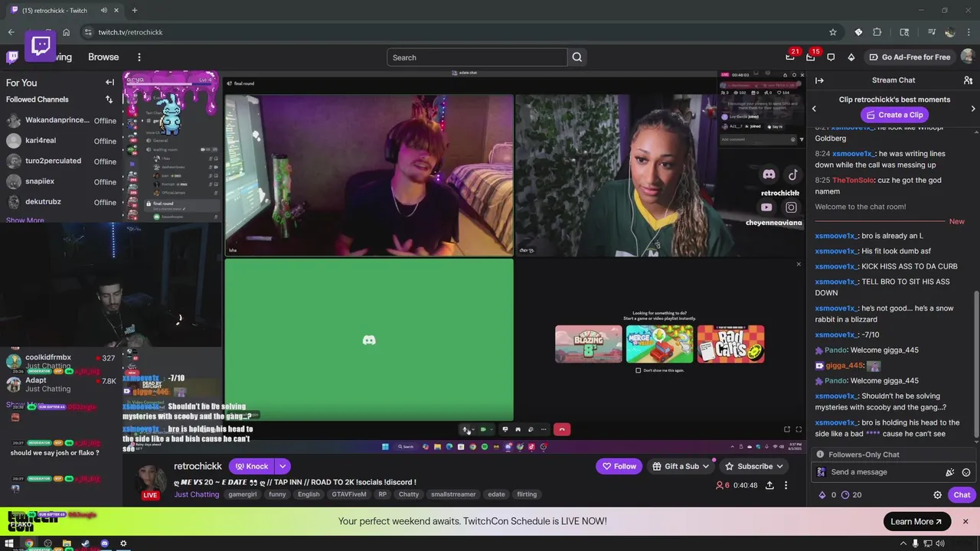980x551 pixels.
Task: Open dekutrubz offline channel
Action: tap(61, 202)
